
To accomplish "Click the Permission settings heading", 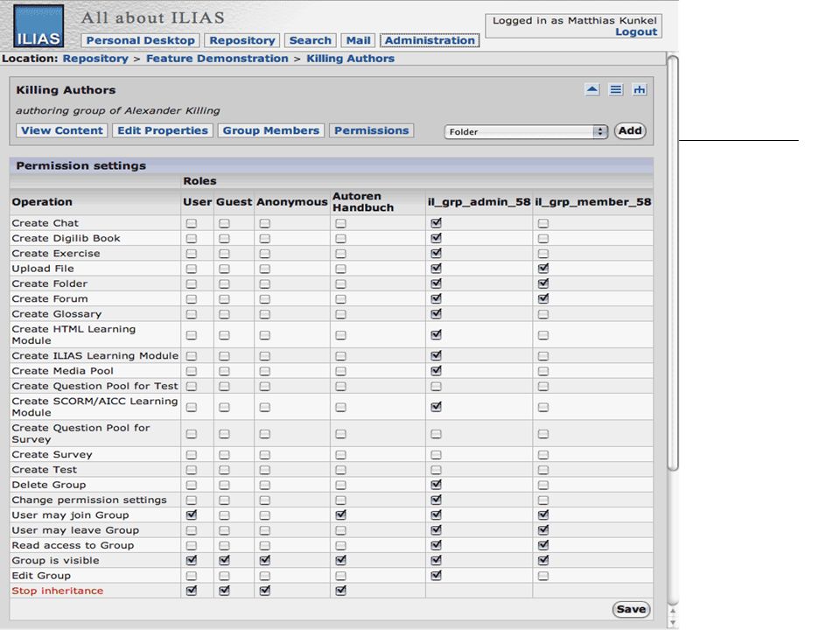I will 80,165.
